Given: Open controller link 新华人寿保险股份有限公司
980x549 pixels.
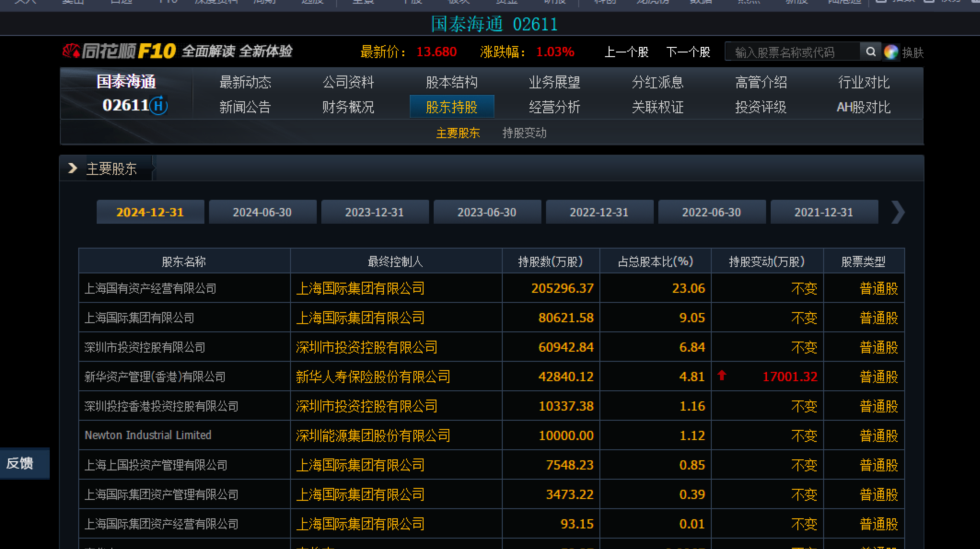Looking at the screenshot, I should (373, 377).
